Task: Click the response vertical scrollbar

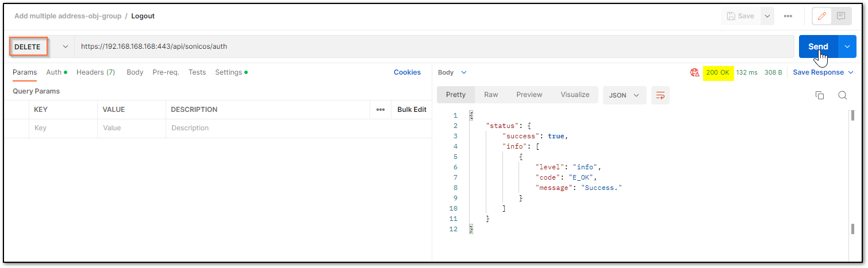Action: pyautogui.click(x=852, y=172)
